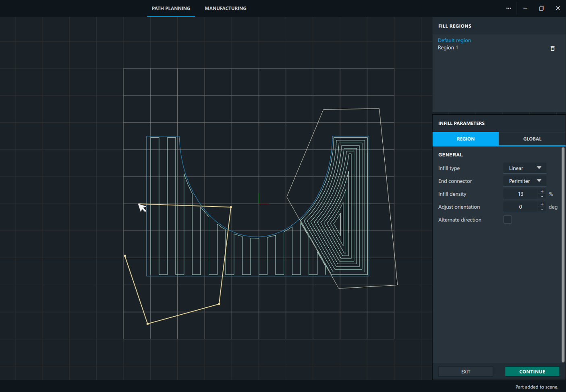
Task: Click the Adjust orientation value field
Action: (520, 207)
